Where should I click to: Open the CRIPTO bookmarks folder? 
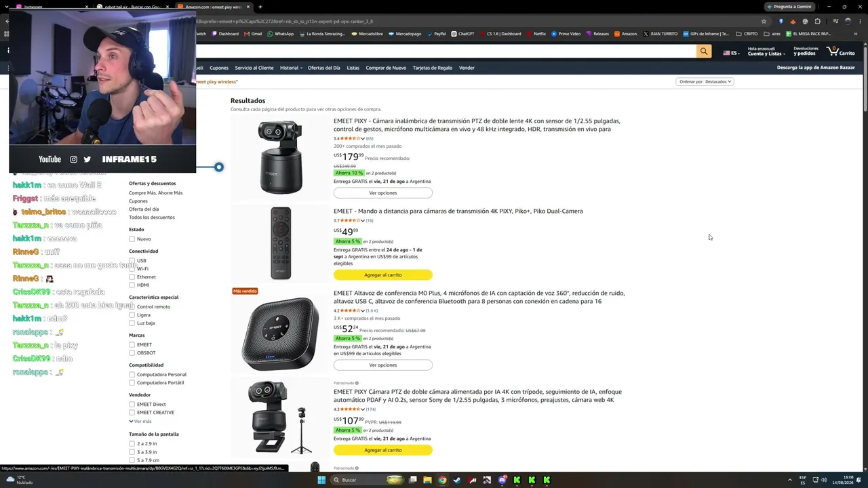click(747, 34)
